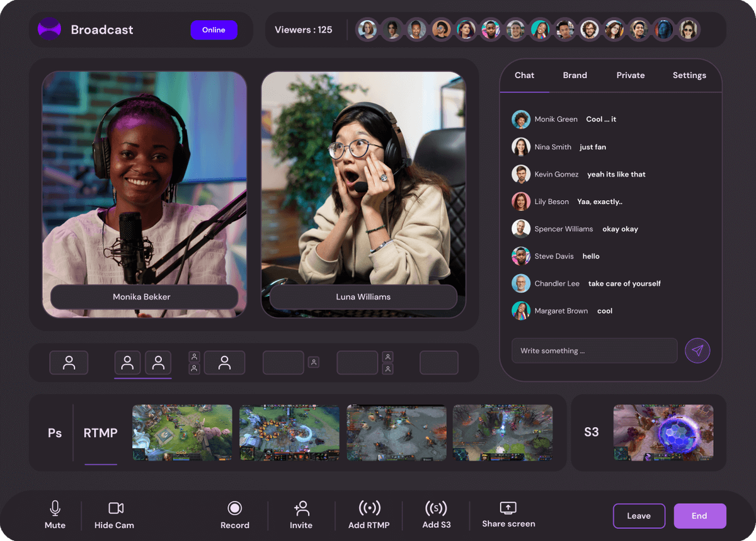Click Kevin Gomez's chat avatar
Screen dimensions: 756x541
point(521,174)
